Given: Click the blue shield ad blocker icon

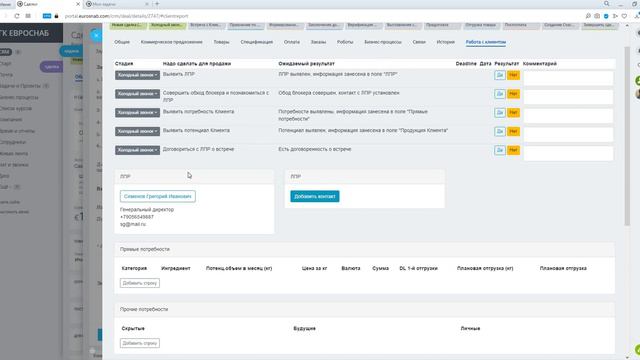Looking at the screenshot, I should pos(606,16).
